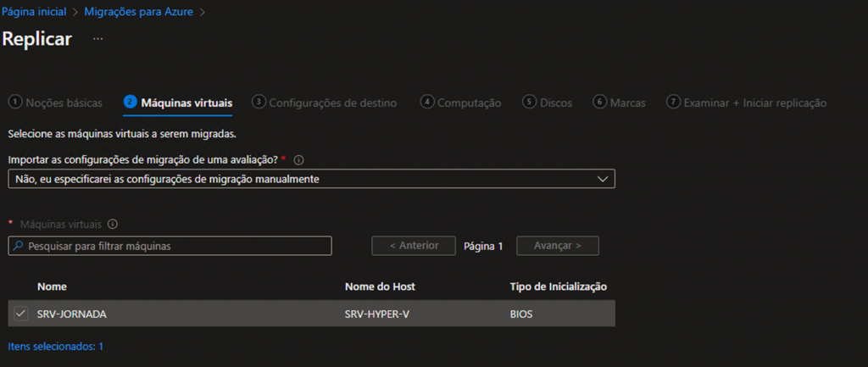Expand dropdown using the chevron arrow

point(603,179)
